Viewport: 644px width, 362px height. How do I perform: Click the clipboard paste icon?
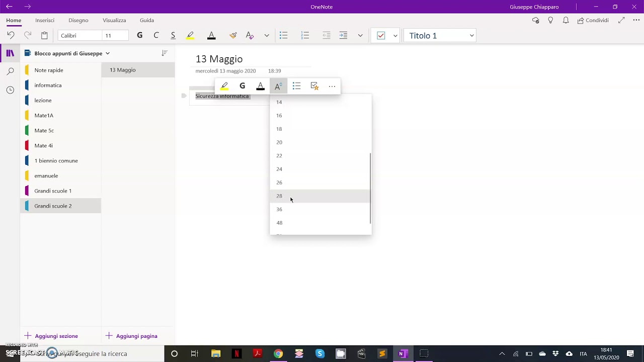click(x=44, y=35)
